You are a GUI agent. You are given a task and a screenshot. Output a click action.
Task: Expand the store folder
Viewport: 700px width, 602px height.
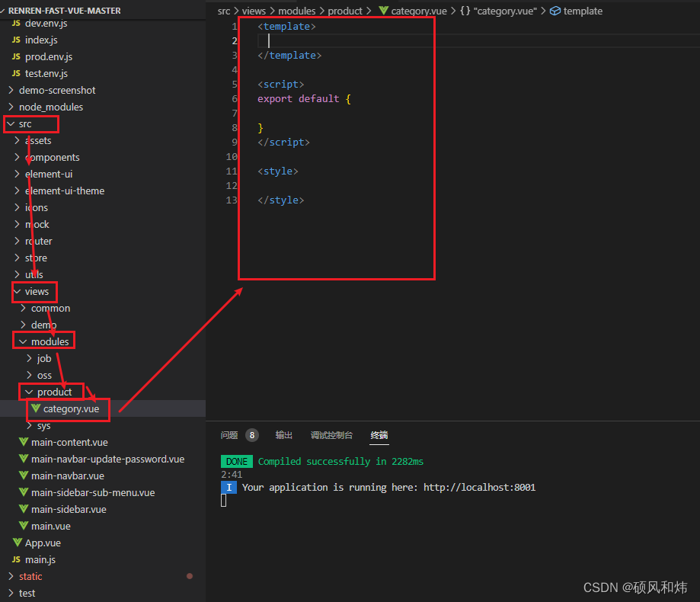coord(18,258)
